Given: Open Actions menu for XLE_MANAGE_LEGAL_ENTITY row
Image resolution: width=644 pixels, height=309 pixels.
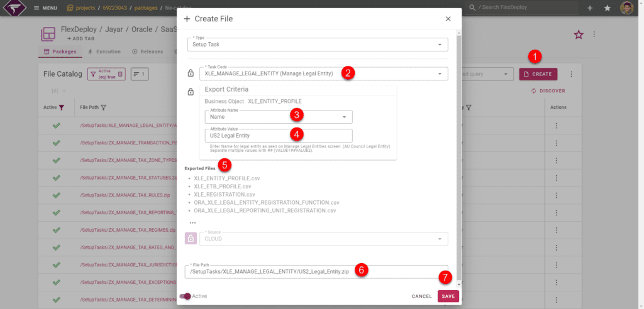Looking at the screenshot, I should pos(557,126).
